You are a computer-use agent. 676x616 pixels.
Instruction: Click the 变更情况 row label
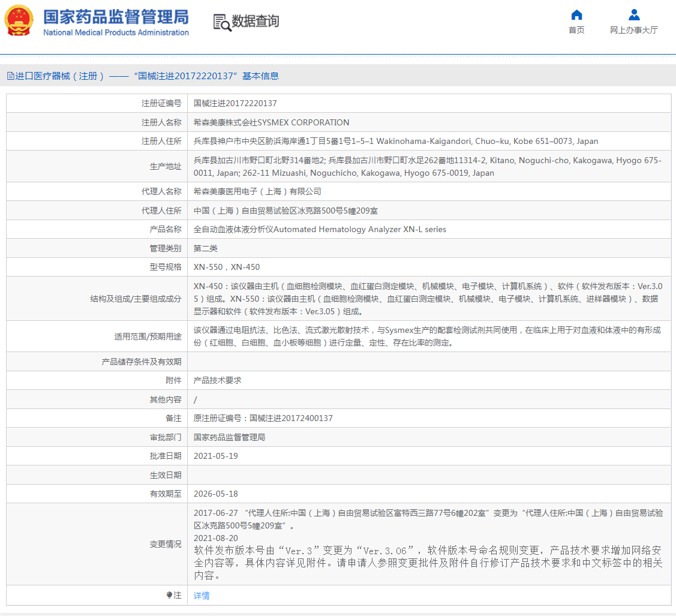point(166,545)
